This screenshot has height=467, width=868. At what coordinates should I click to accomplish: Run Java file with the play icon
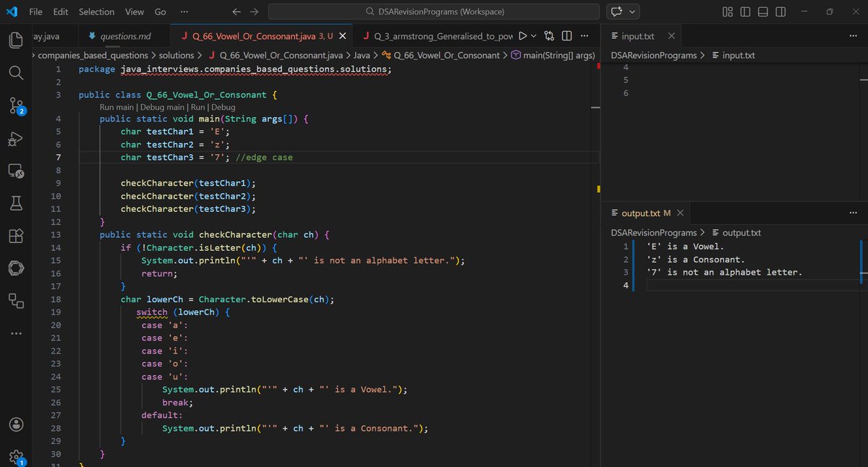[x=523, y=36]
